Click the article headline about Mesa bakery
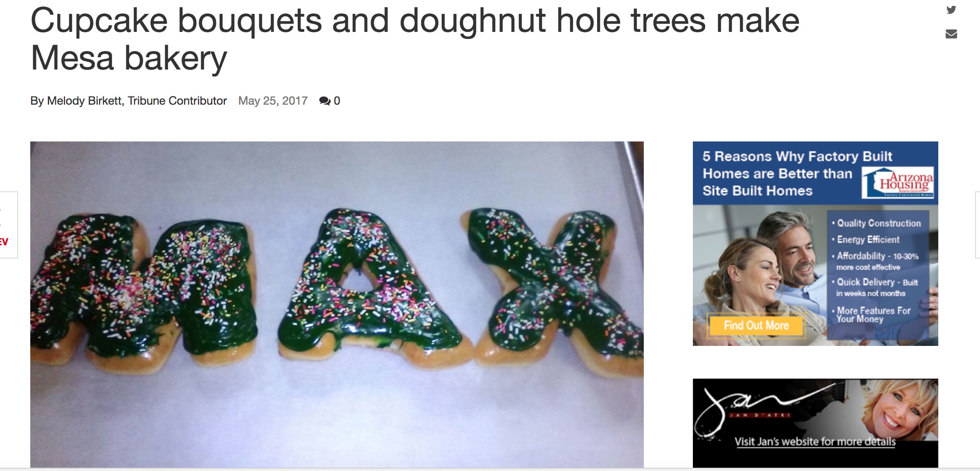Screen dimensions: 980x471 tap(415, 39)
